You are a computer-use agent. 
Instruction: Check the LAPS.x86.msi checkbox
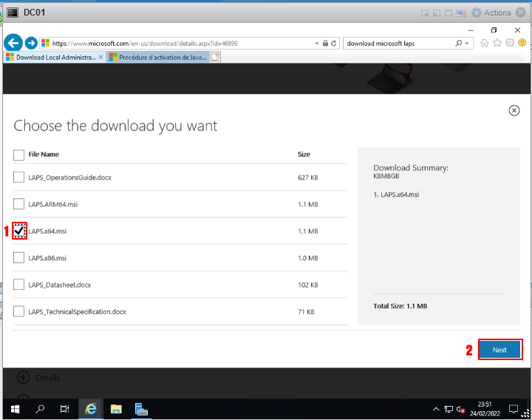point(19,258)
